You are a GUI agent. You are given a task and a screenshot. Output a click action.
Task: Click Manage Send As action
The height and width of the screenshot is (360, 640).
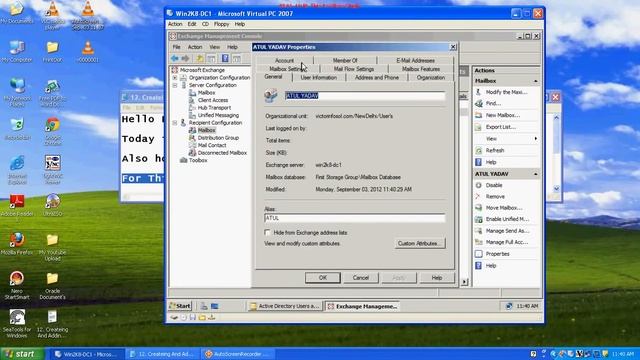click(507, 231)
